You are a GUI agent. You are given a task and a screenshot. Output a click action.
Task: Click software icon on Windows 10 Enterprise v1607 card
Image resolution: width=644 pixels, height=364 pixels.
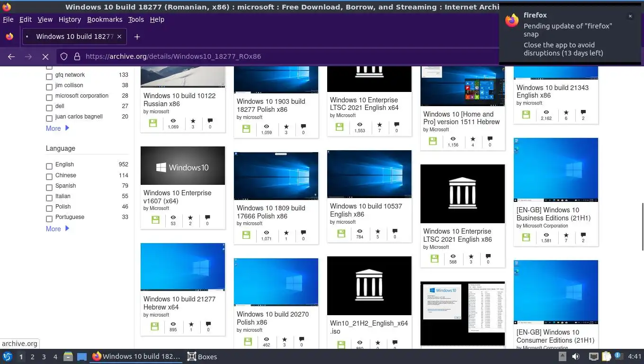coord(155,219)
